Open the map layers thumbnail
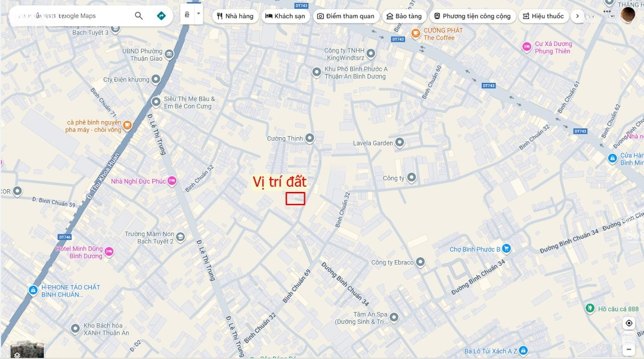Image resolution: width=644 pixels, height=359 pixels. [27, 349]
